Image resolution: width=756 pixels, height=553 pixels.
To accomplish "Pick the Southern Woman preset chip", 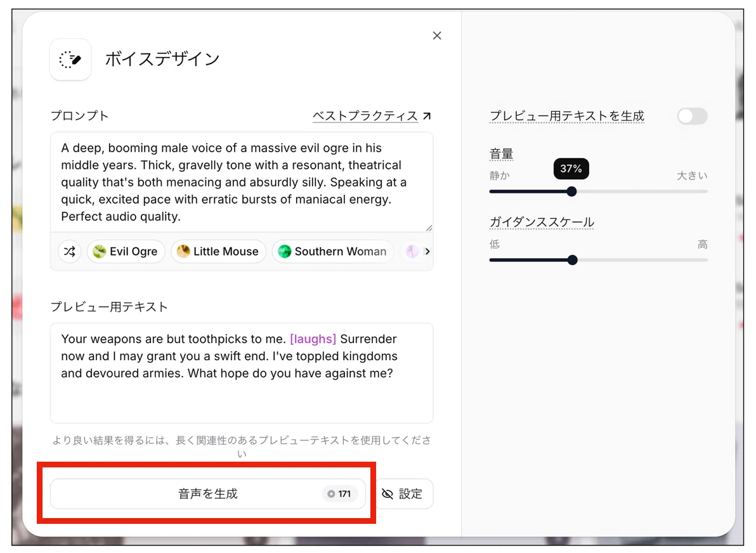I will pyautogui.click(x=333, y=251).
